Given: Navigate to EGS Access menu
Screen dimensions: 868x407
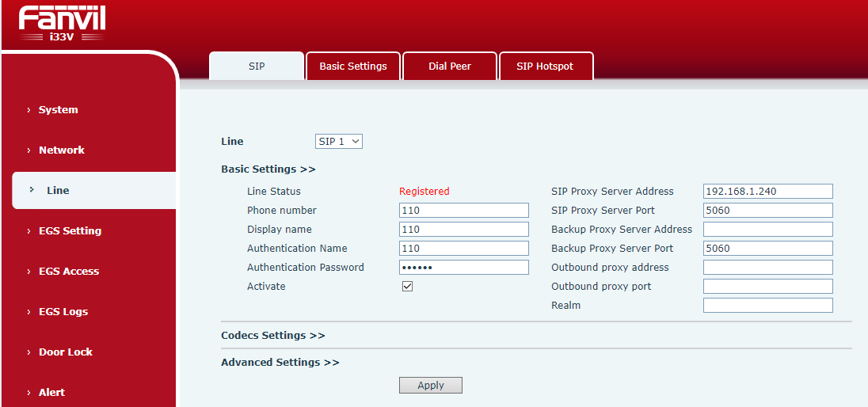Looking at the screenshot, I should [69, 272].
